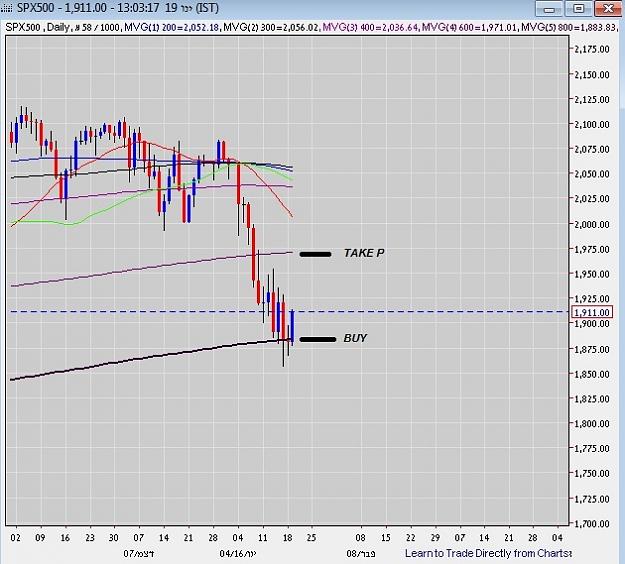The width and height of the screenshot is (625, 564).
Task: Click the MVG(3) 400=2,036.64 indicator label
Action: tap(371, 27)
